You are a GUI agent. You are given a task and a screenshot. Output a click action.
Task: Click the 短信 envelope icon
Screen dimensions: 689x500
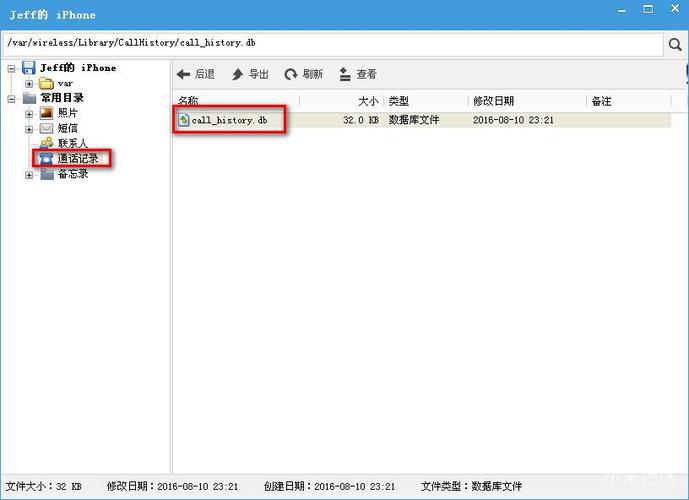point(46,128)
